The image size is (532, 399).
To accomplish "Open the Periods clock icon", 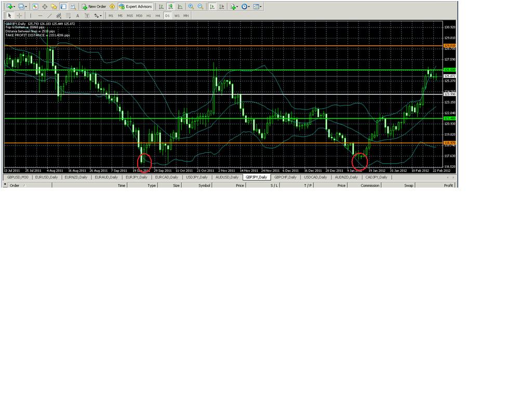I will pyautogui.click(x=244, y=6).
